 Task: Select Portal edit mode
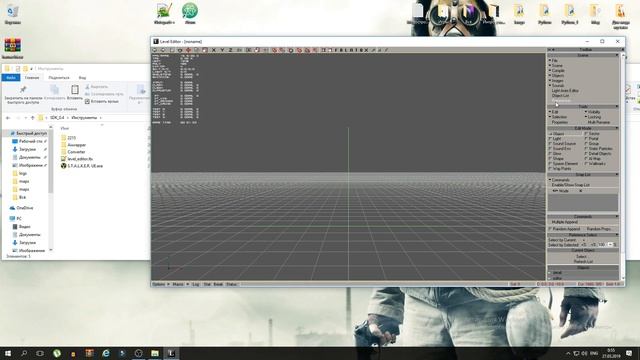(x=592, y=139)
